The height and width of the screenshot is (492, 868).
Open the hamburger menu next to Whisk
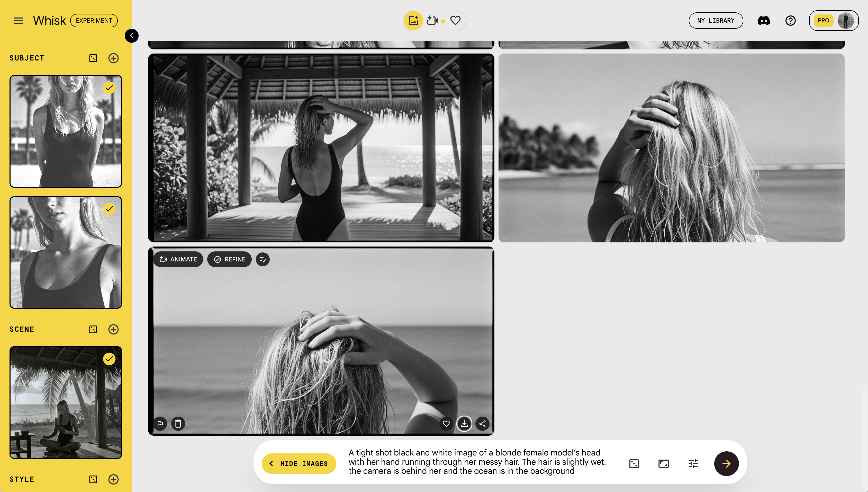pos(18,21)
